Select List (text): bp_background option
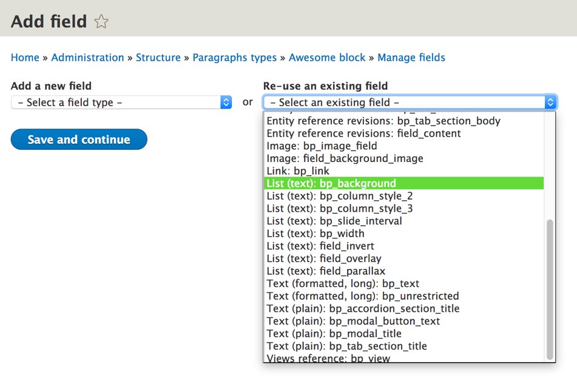This screenshot has width=577, height=392. point(403,183)
